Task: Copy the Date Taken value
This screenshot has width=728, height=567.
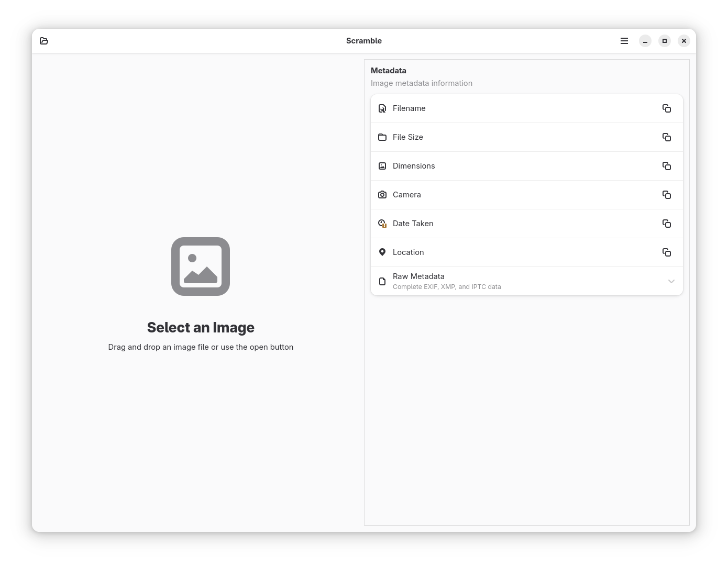Action: click(667, 224)
